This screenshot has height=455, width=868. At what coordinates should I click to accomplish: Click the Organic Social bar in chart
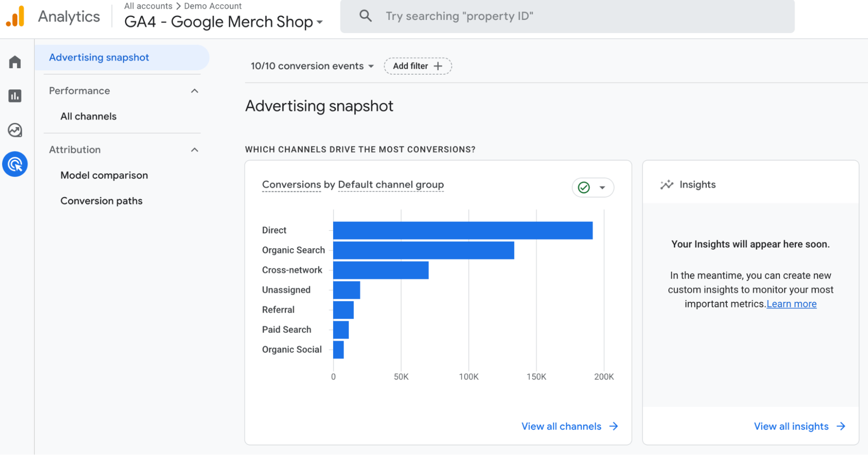338,349
